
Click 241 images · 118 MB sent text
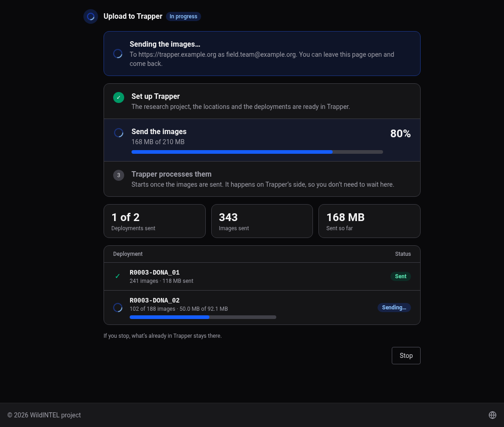(161, 281)
